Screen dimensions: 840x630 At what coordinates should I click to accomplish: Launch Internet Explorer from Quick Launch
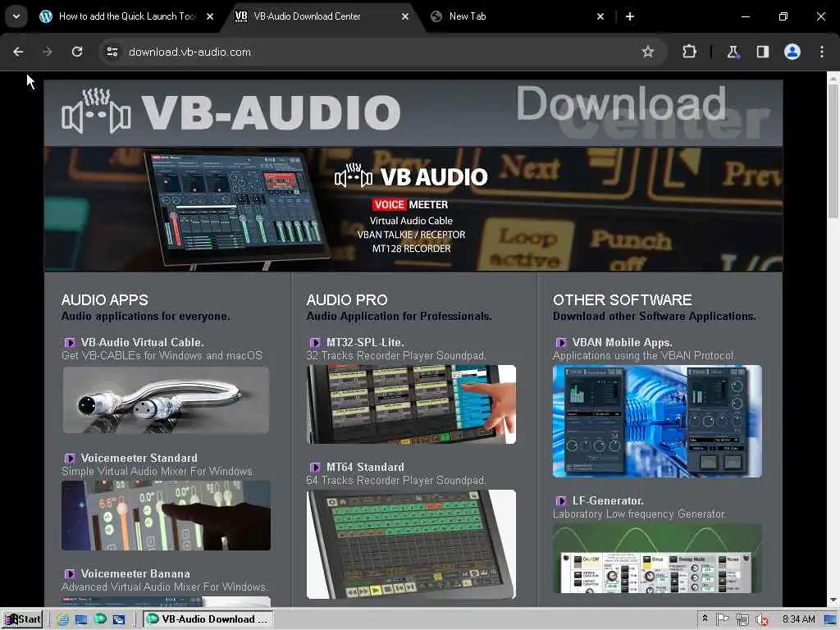pyautogui.click(x=62, y=620)
